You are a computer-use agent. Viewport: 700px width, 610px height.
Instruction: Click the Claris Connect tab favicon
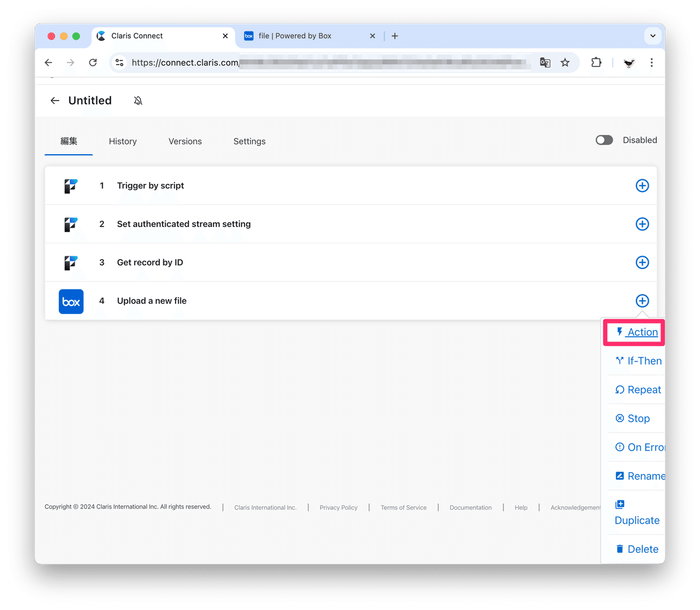click(x=100, y=36)
